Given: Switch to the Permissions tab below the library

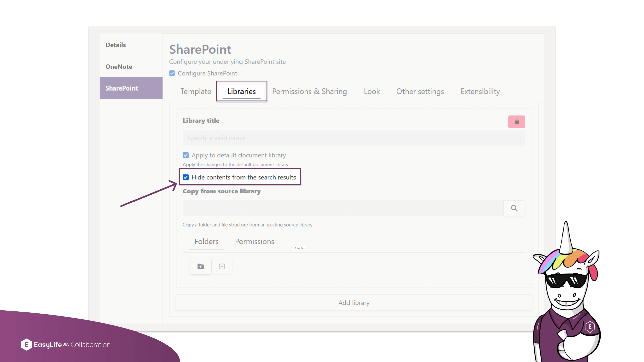Looking at the screenshot, I should 255,241.
